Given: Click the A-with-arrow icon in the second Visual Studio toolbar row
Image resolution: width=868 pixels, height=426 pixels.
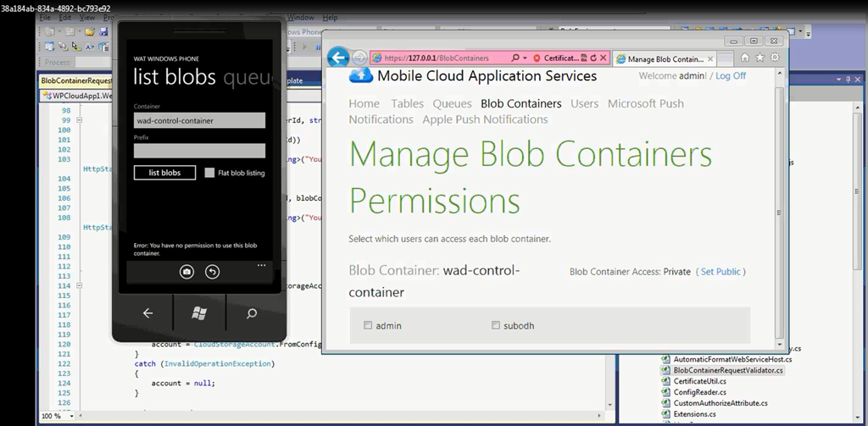Looking at the screenshot, I should point(88,47).
